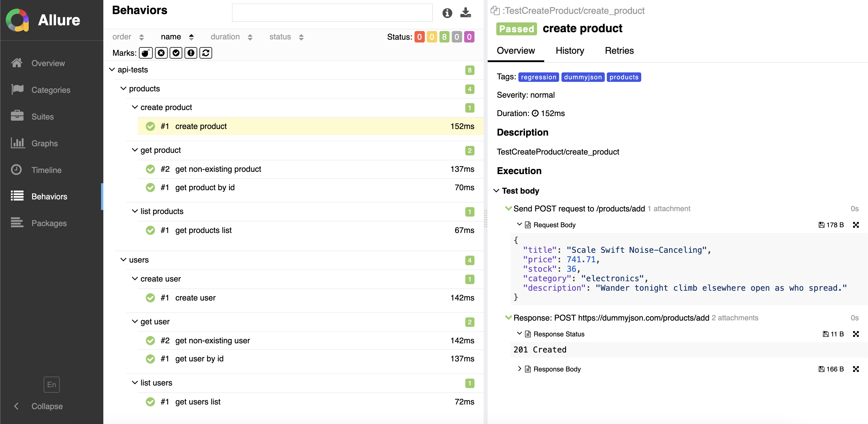
Task: Collapse the api-tests tree group
Action: pos(112,70)
